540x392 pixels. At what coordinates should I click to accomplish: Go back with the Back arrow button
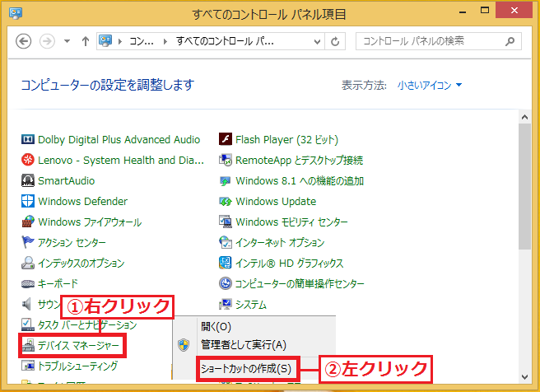[x=23, y=41]
